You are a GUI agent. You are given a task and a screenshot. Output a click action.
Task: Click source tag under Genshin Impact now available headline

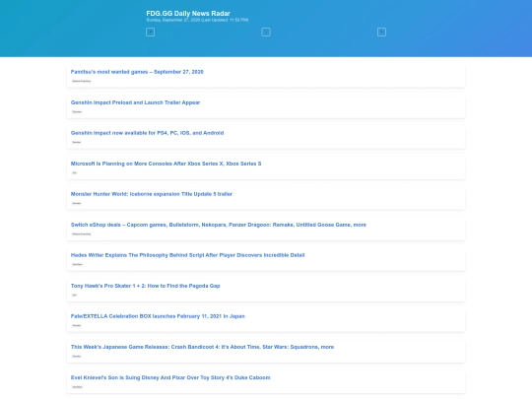(77, 142)
